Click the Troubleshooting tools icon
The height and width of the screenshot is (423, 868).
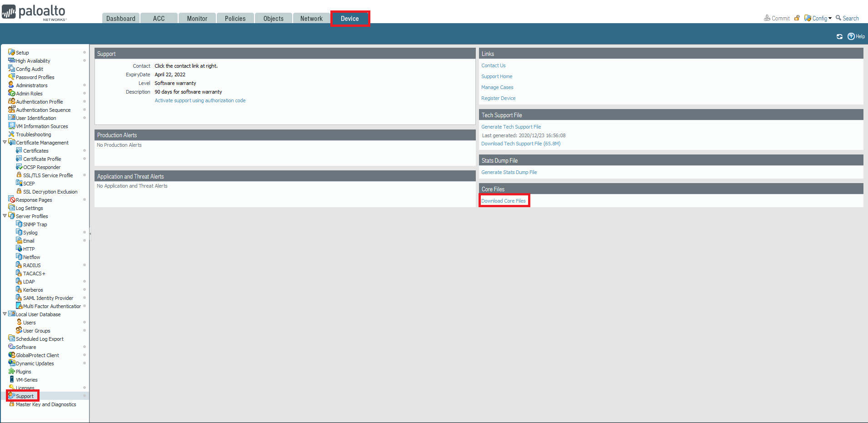[11, 134]
